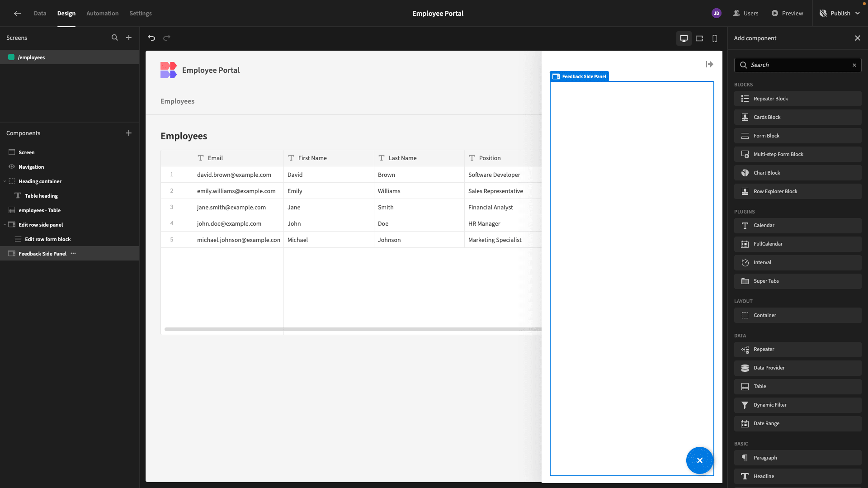Click the table horizontal scrollbar

pos(353,329)
